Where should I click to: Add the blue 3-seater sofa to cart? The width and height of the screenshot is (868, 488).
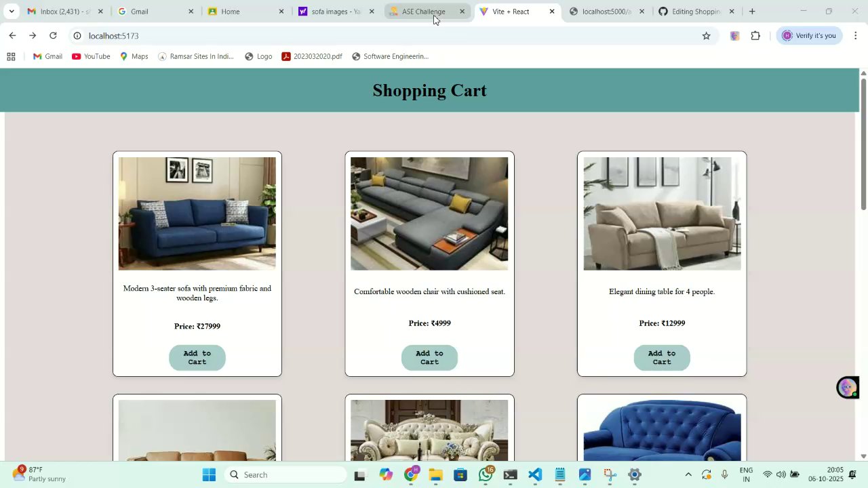coord(197,358)
